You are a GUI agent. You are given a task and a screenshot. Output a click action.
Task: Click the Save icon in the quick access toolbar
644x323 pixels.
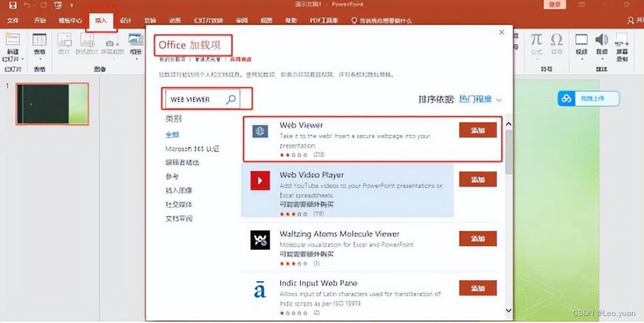pos(12,5)
